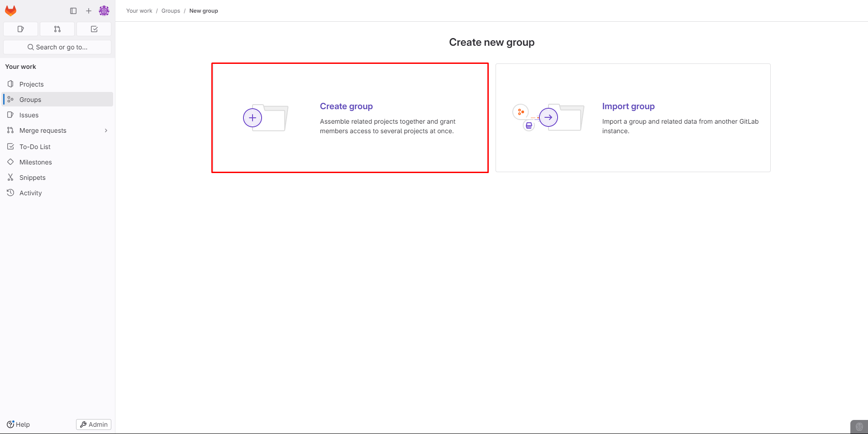Go to Projects in sidebar
Viewport: 868px width, 434px height.
[x=32, y=84]
